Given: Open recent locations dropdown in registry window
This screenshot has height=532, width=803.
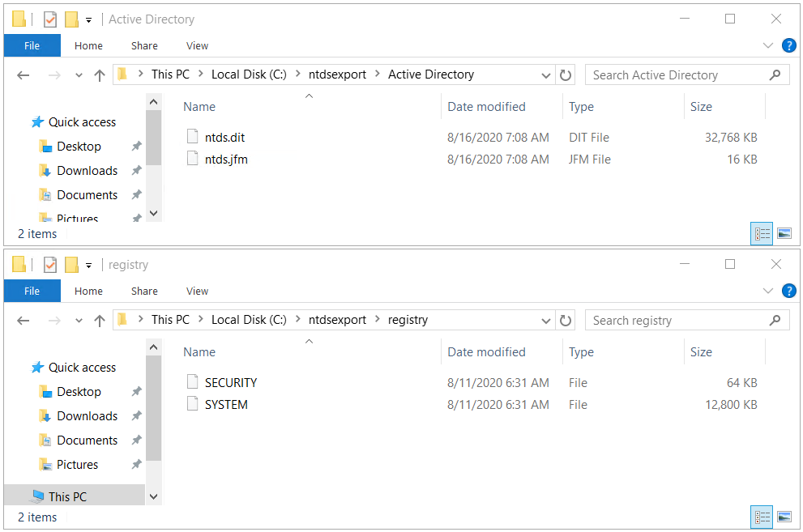Looking at the screenshot, I should pyautogui.click(x=79, y=321).
